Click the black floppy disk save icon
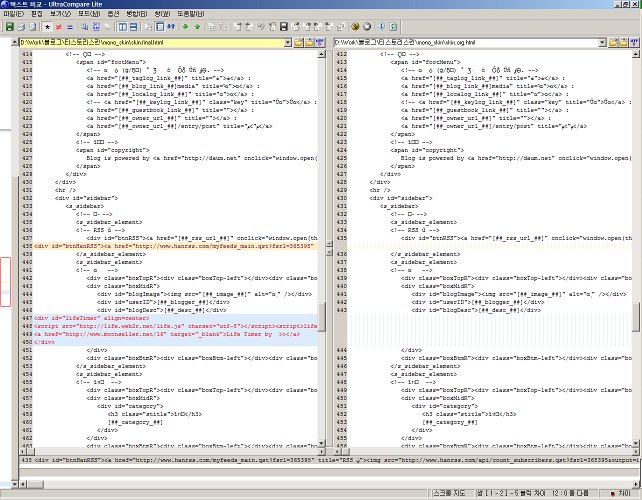Image resolution: width=642 pixels, height=500 pixels. coord(283,27)
